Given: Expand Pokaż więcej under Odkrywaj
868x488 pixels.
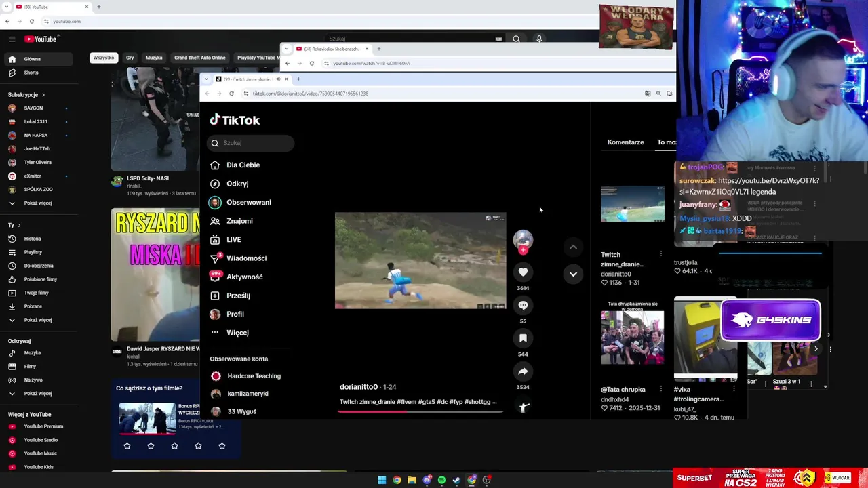Looking at the screenshot, I should click(37, 393).
